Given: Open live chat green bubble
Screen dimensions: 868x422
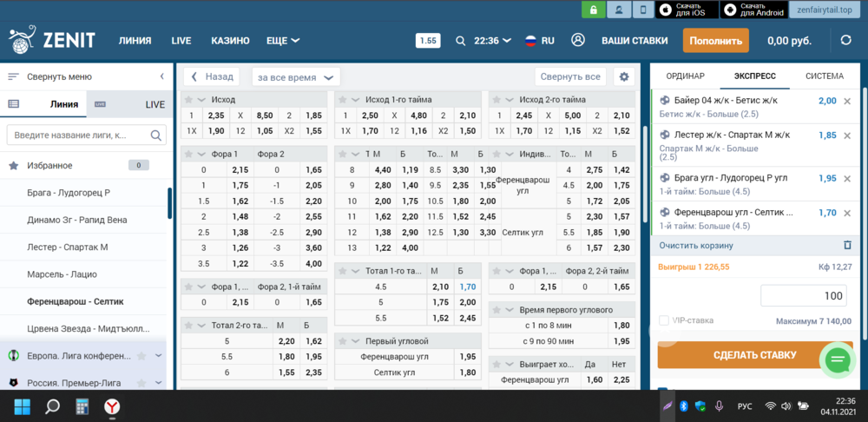Looking at the screenshot, I should (837, 360).
